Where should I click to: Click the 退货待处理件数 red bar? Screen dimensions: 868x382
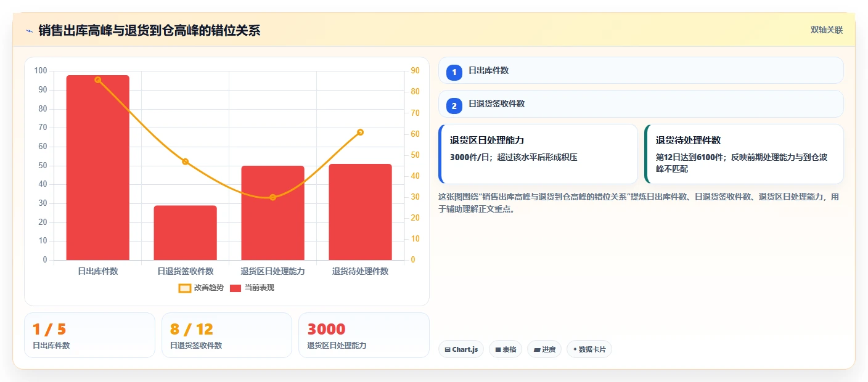click(x=361, y=212)
